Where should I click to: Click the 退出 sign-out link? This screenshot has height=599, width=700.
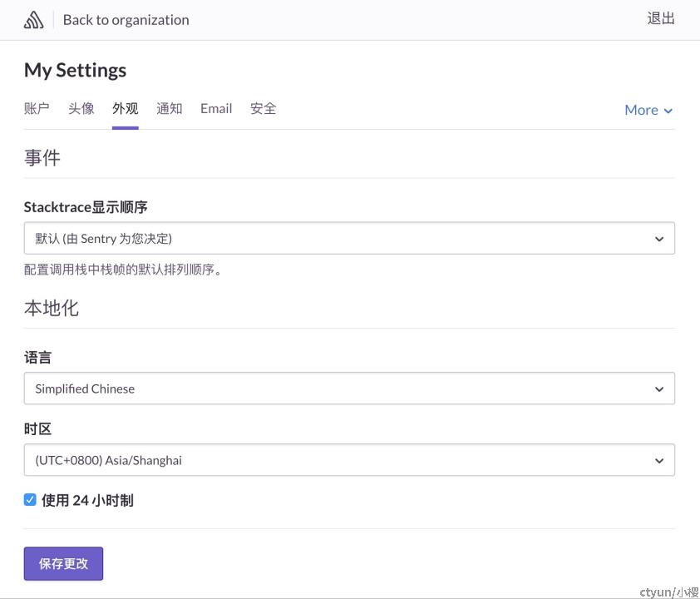[661, 19]
